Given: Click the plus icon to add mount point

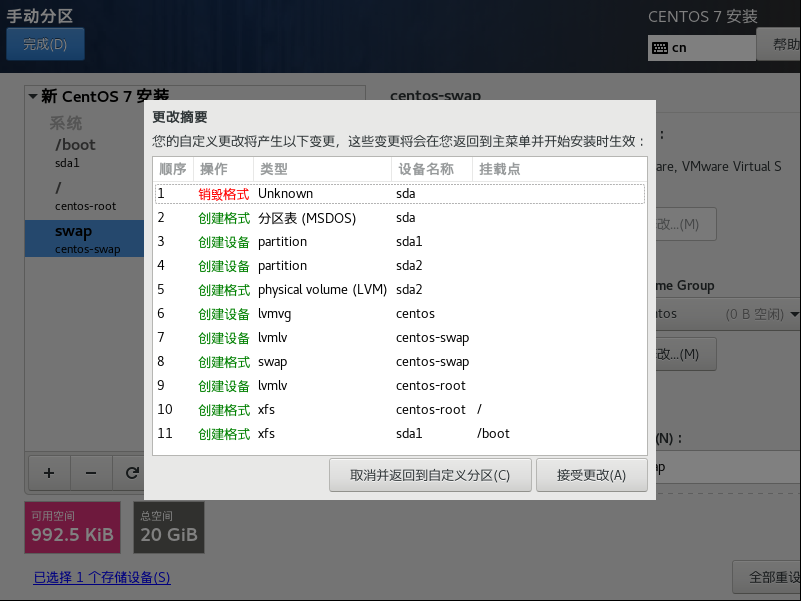Looking at the screenshot, I should [49, 473].
